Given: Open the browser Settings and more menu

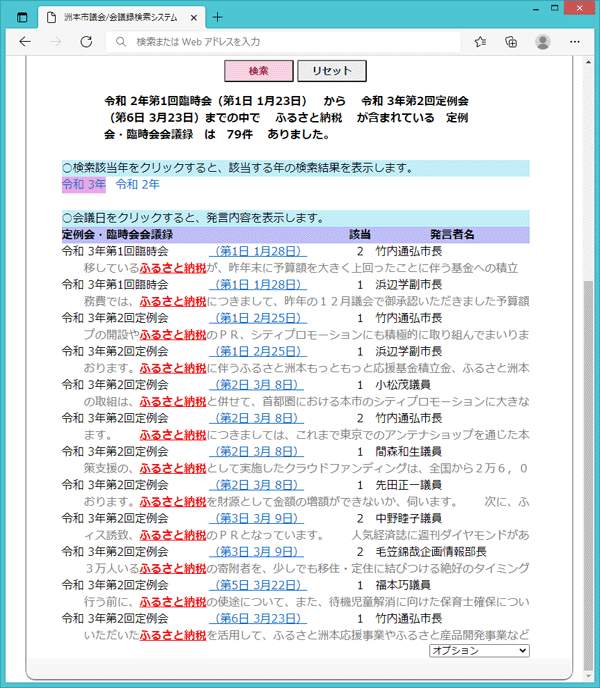Looking at the screenshot, I should (x=575, y=42).
